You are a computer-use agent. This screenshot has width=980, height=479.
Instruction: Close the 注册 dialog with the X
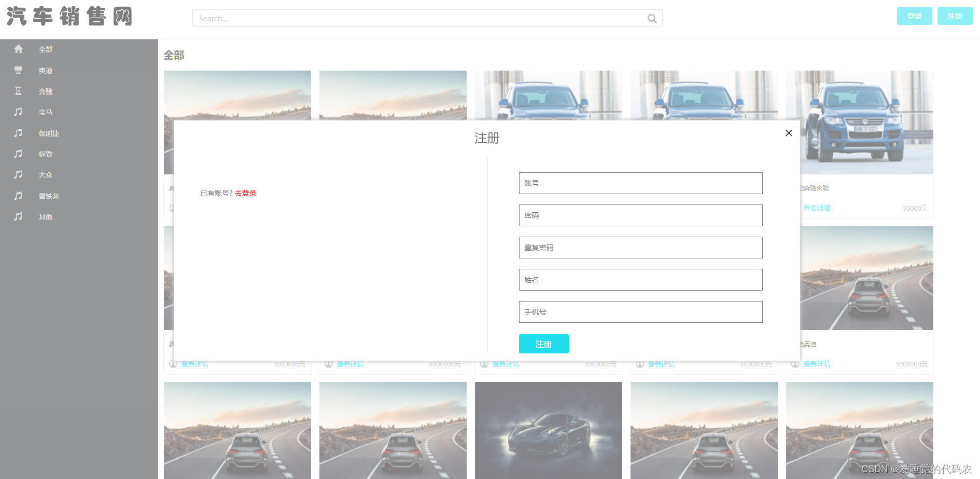(789, 133)
